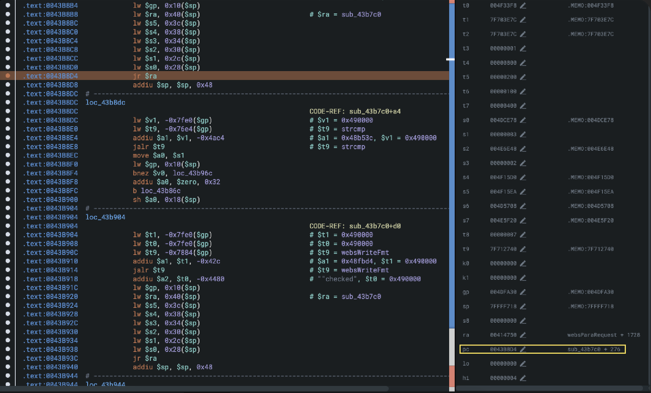
Task: Edit the gp register value
Action: tap(523, 292)
